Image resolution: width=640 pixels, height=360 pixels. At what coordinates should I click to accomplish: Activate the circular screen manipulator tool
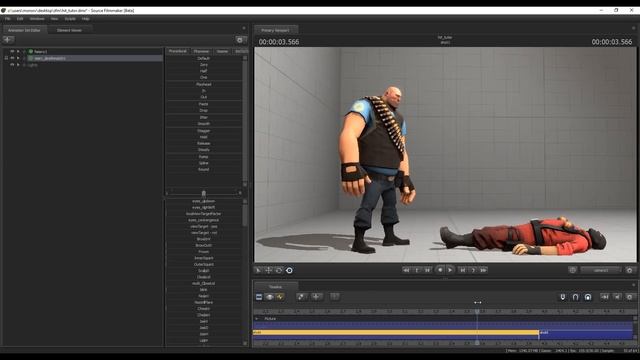click(x=289, y=270)
